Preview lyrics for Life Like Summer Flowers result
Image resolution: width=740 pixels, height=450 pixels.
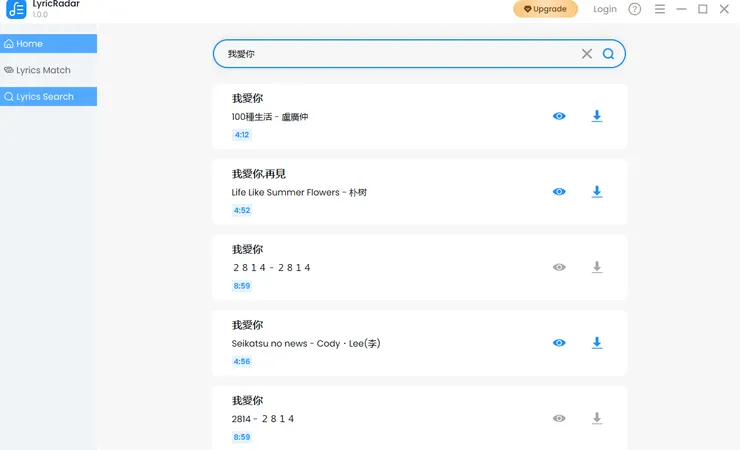(559, 192)
